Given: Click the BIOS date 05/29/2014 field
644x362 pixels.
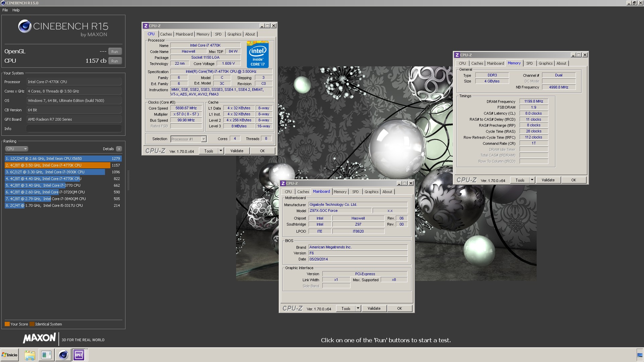Looking at the screenshot, I should pyautogui.click(x=358, y=259).
